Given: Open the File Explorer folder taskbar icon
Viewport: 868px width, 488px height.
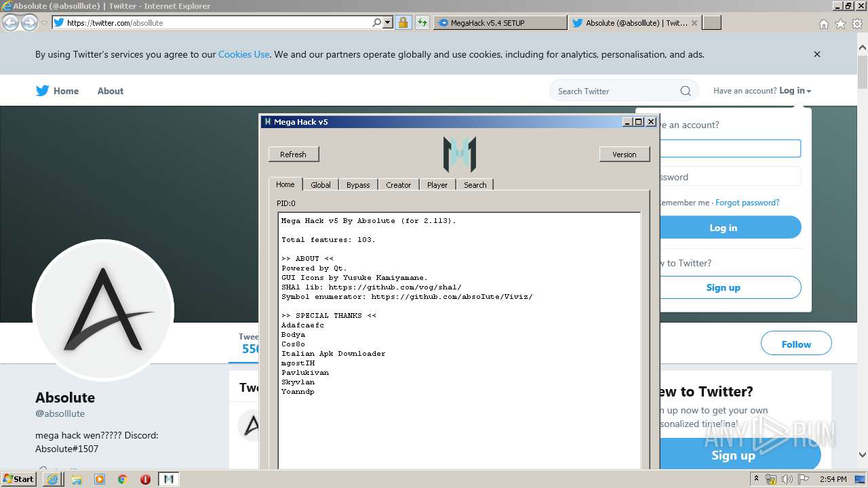Looking at the screenshot, I should tap(77, 479).
